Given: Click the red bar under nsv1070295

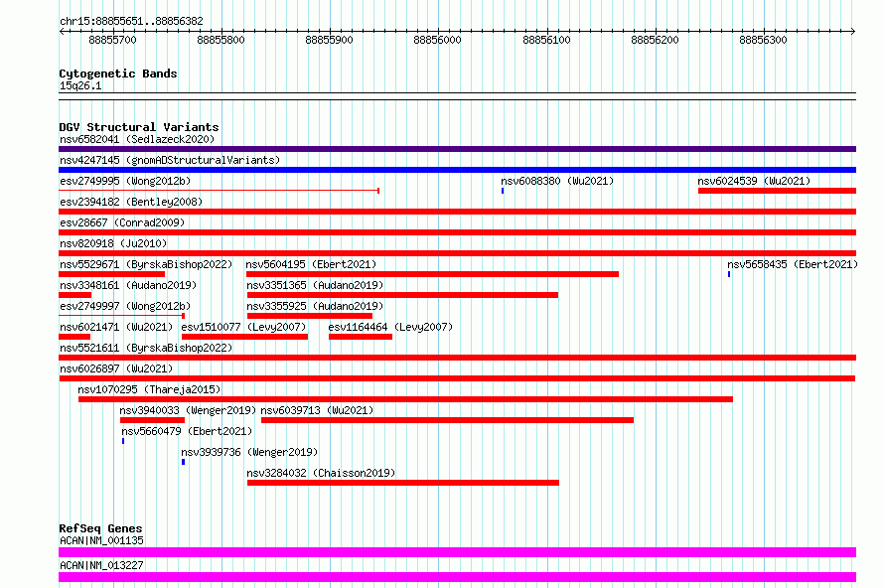Looking at the screenshot, I should 405,399.
